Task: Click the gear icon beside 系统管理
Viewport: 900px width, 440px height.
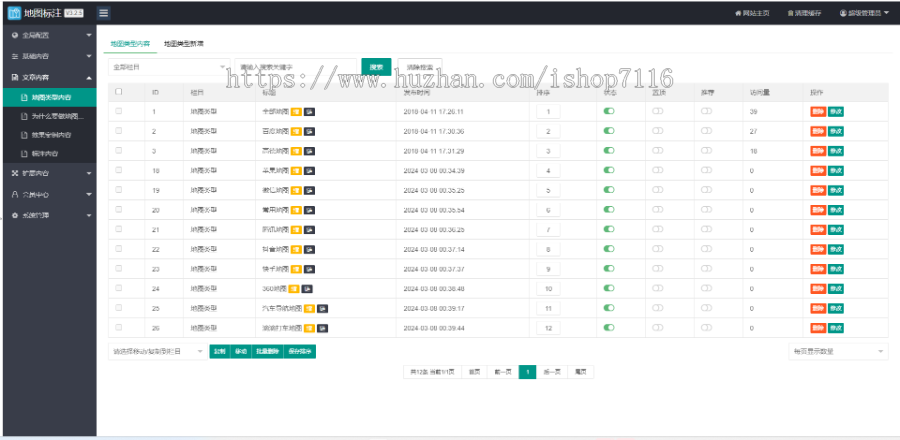Action: pyautogui.click(x=15, y=215)
